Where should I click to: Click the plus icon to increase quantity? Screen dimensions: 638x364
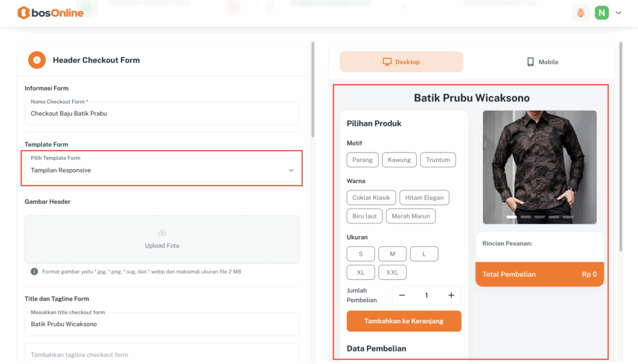pyautogui.click(x=451, y=296)
